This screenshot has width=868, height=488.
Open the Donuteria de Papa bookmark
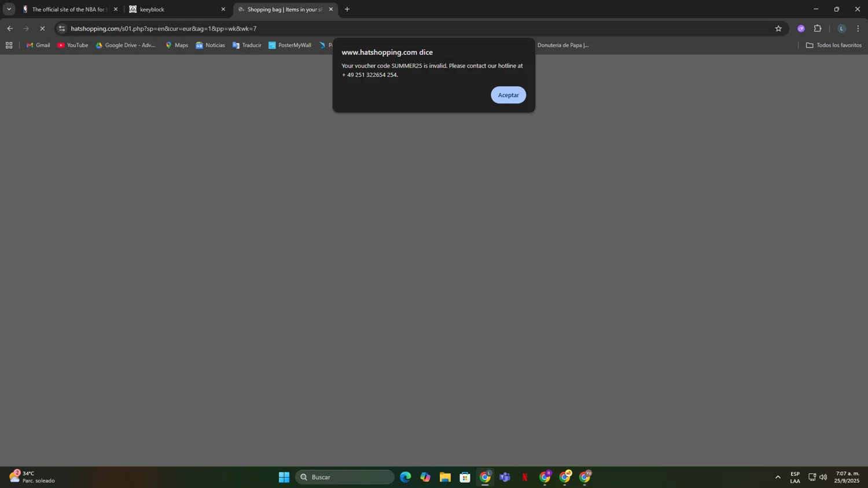562,45
